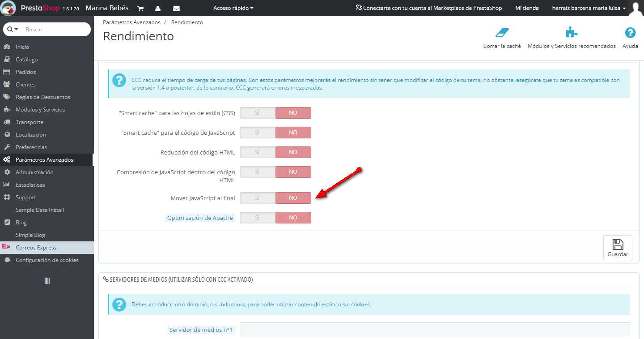Enable Compresión de JavaScript dentro del código HTML

point(258,172)
